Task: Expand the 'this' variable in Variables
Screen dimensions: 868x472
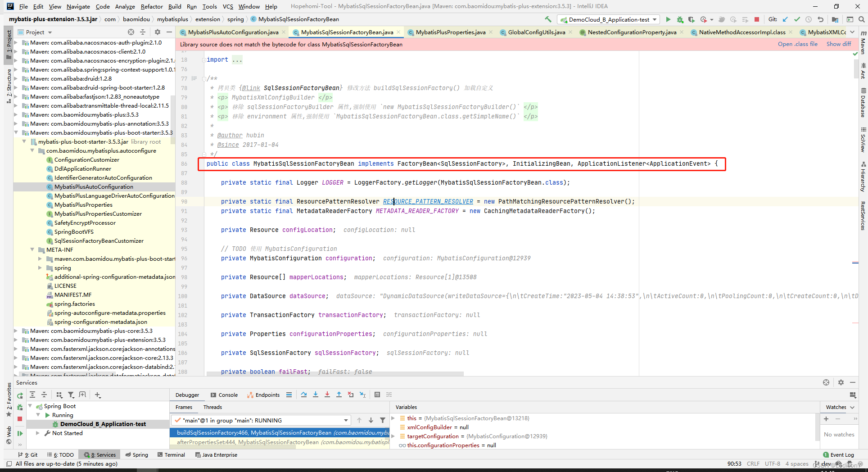Action: tap(393, 418)
